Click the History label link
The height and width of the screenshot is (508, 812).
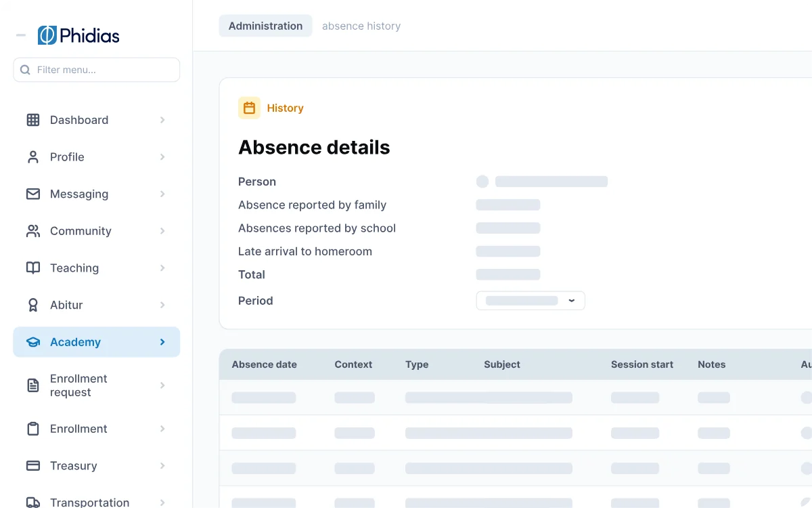pyautogui.click(x=285, y=108)
